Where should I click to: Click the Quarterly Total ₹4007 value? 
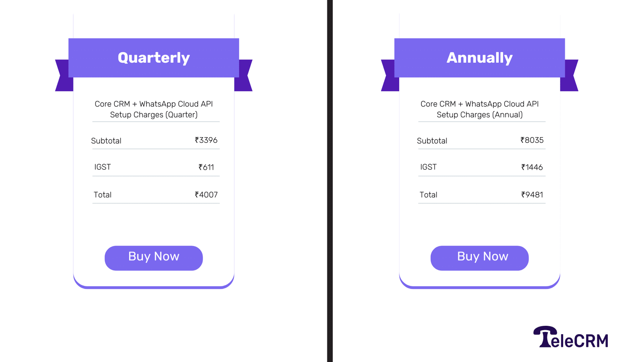206,195
